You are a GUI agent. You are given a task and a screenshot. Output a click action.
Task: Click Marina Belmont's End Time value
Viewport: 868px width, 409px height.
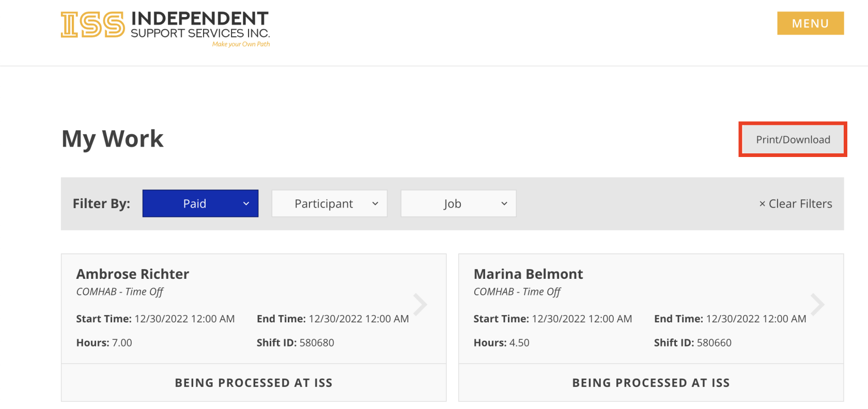(x=756, y=319)
